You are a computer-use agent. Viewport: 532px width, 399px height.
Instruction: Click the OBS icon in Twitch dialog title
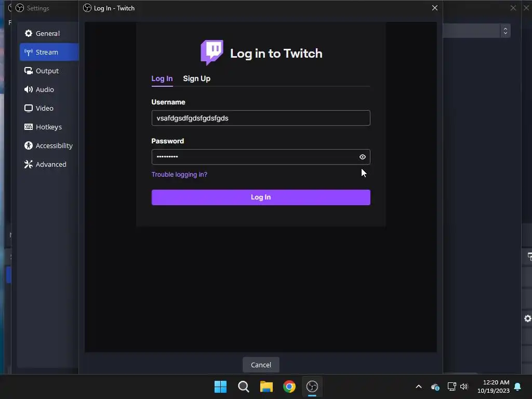[x=87, y=8]
